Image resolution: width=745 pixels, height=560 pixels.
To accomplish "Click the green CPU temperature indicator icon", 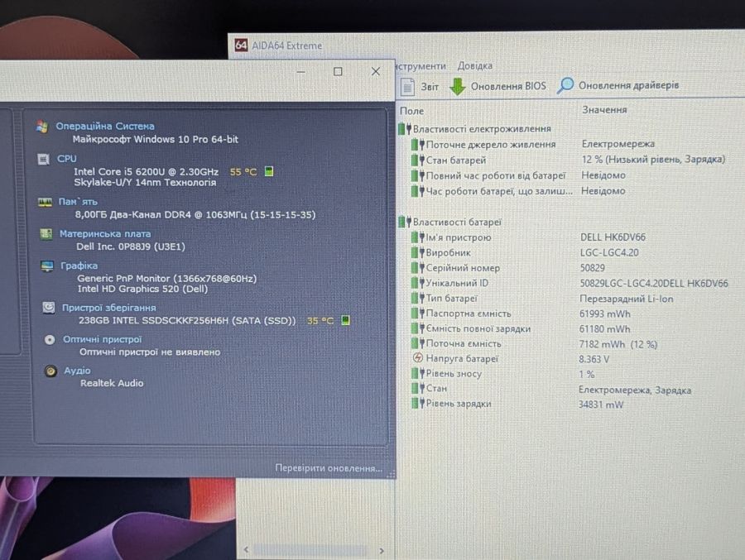I will pos(269,171).
